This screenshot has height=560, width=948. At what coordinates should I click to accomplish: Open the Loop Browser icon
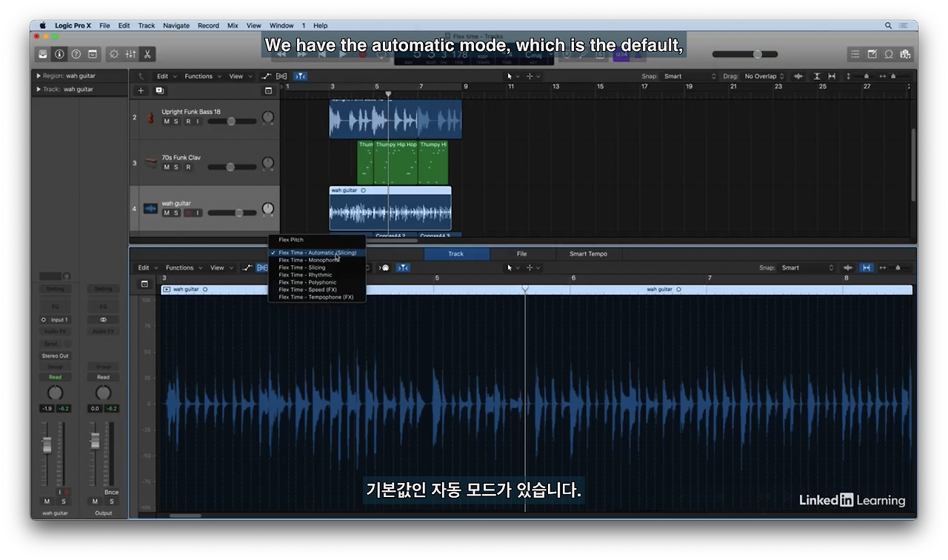tap(888, 54)
